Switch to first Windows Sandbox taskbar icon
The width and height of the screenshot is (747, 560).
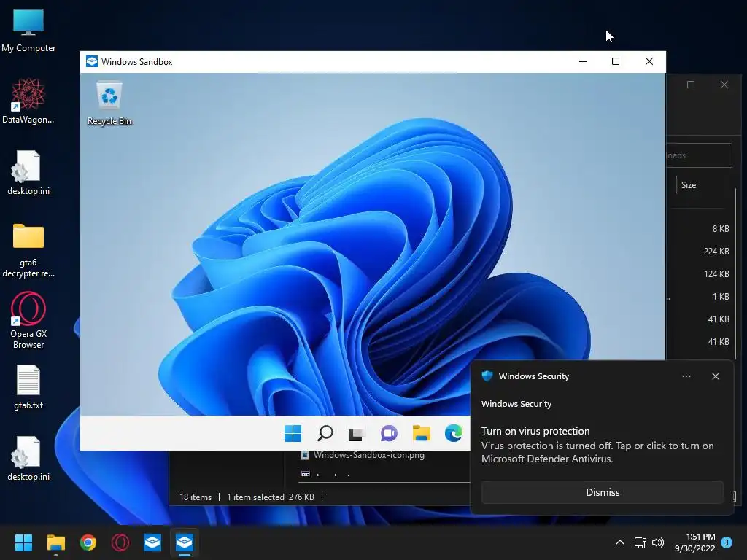152,542
